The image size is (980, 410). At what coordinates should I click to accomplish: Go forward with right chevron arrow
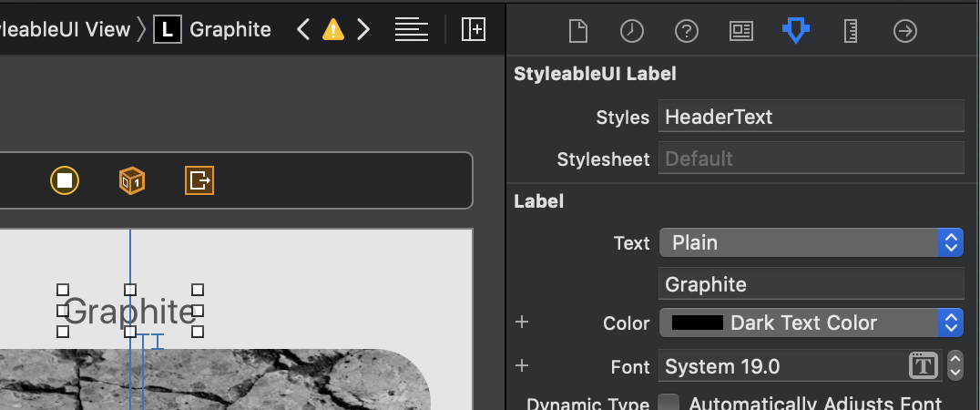[x=363, y=30]
